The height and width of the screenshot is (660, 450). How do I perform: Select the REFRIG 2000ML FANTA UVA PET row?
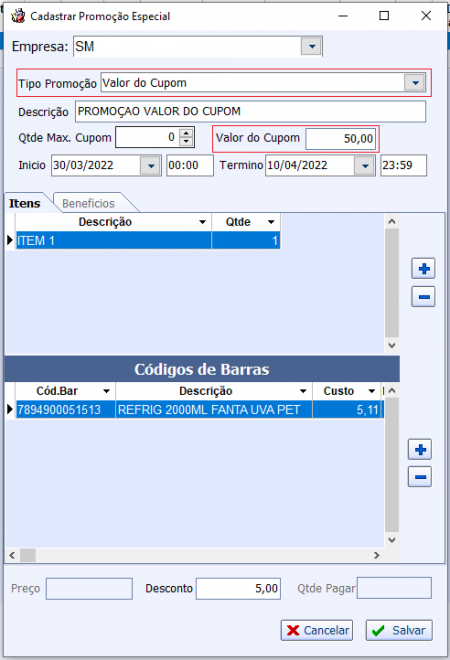(200, 410)
